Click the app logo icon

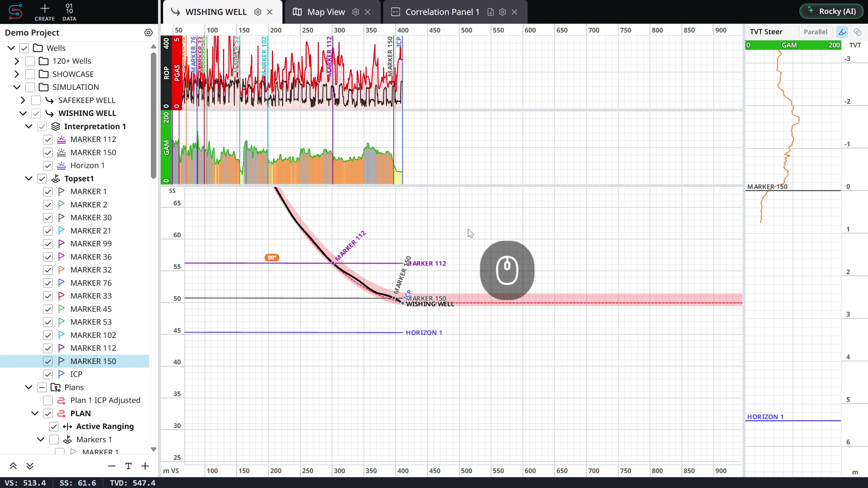pyautogui.click(x=16, y=12)
